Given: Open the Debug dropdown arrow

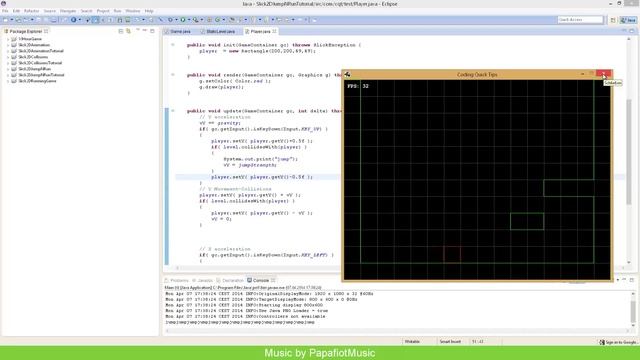Looking at the screenshot, I should (176, 20).
